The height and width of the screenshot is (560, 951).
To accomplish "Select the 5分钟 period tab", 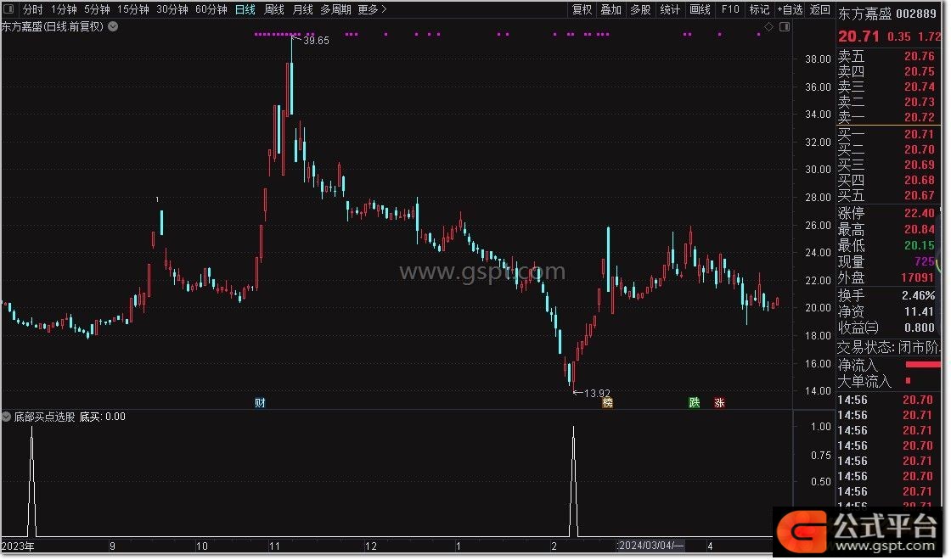I will (97, 9).
